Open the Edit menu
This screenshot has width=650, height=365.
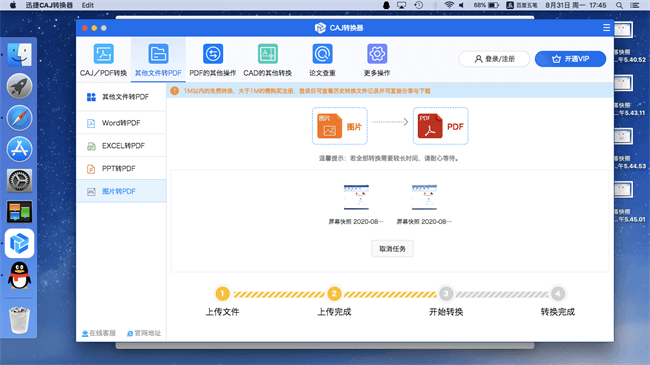[87, 5]
